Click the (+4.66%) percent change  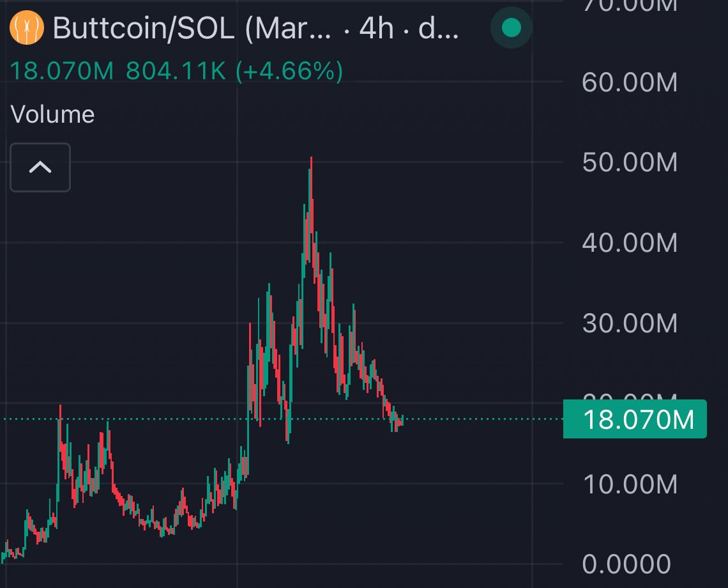tap(289, 71)
